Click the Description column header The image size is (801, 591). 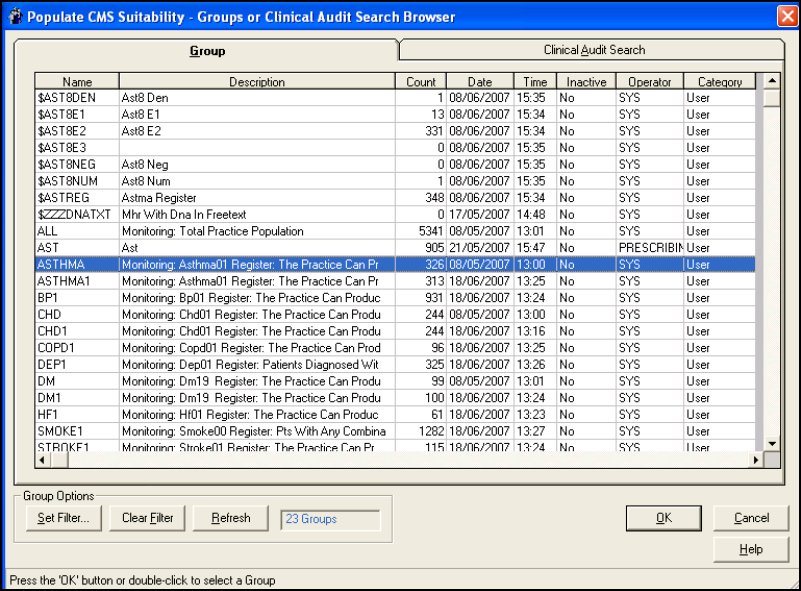(257, 82)
